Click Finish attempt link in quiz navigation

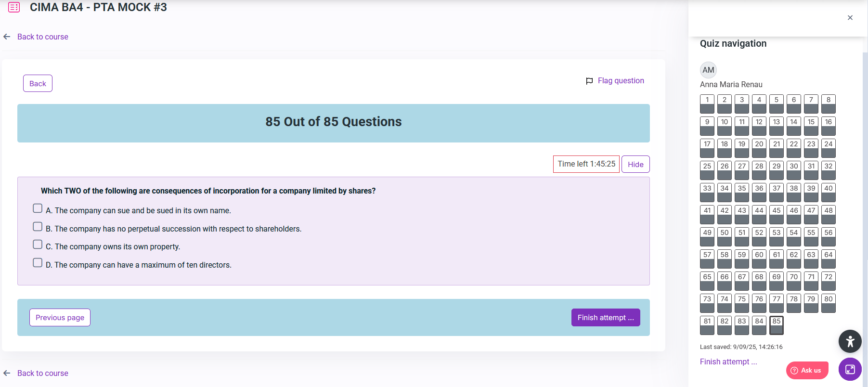click(x=728, y=362)
